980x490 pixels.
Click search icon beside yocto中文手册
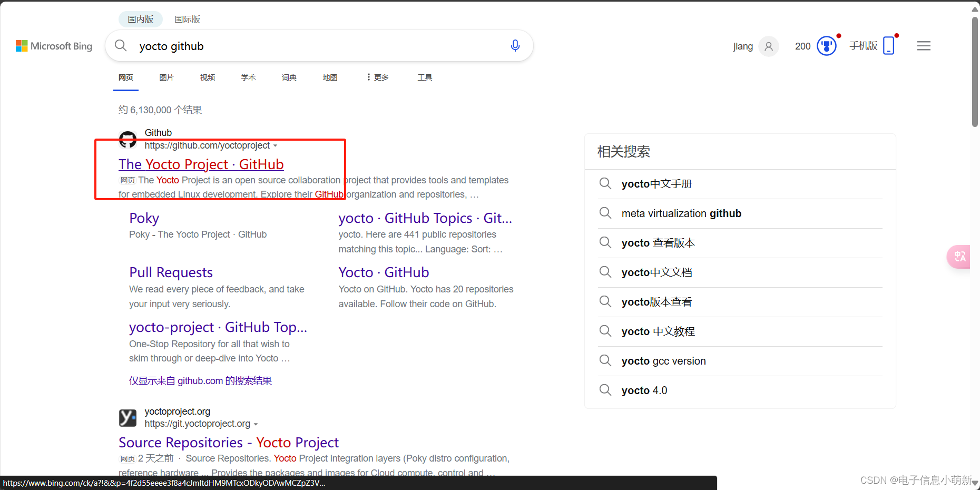tap(605, 183)
